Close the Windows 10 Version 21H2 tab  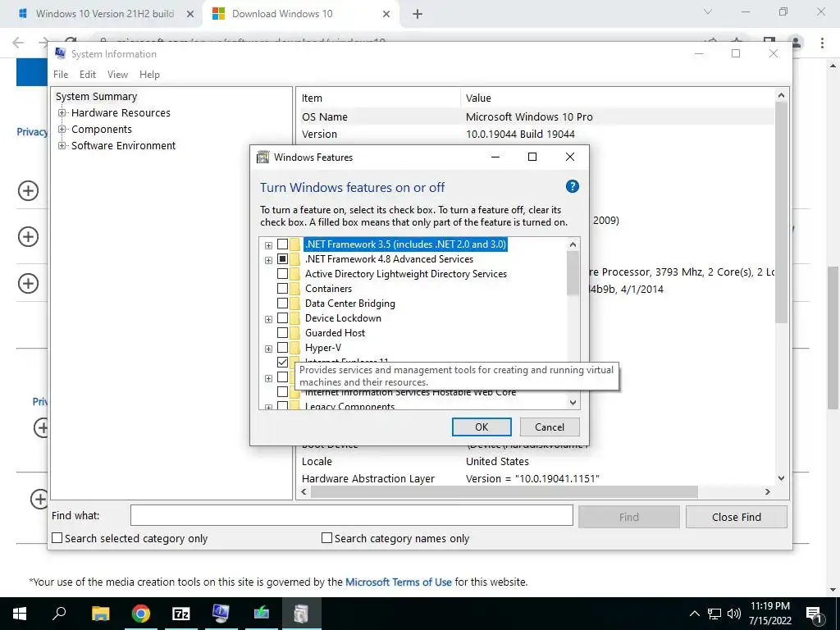[189, 14]
